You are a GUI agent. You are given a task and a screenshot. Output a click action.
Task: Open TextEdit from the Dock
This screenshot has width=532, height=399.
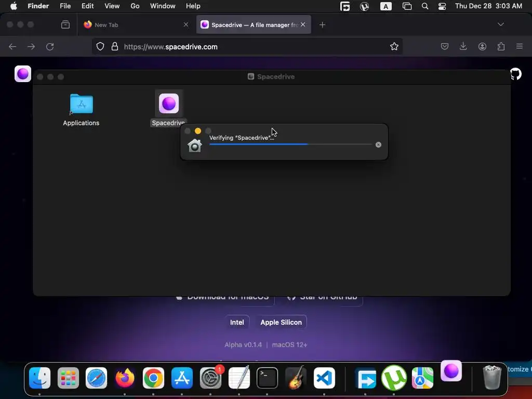[x=239, y=378]
